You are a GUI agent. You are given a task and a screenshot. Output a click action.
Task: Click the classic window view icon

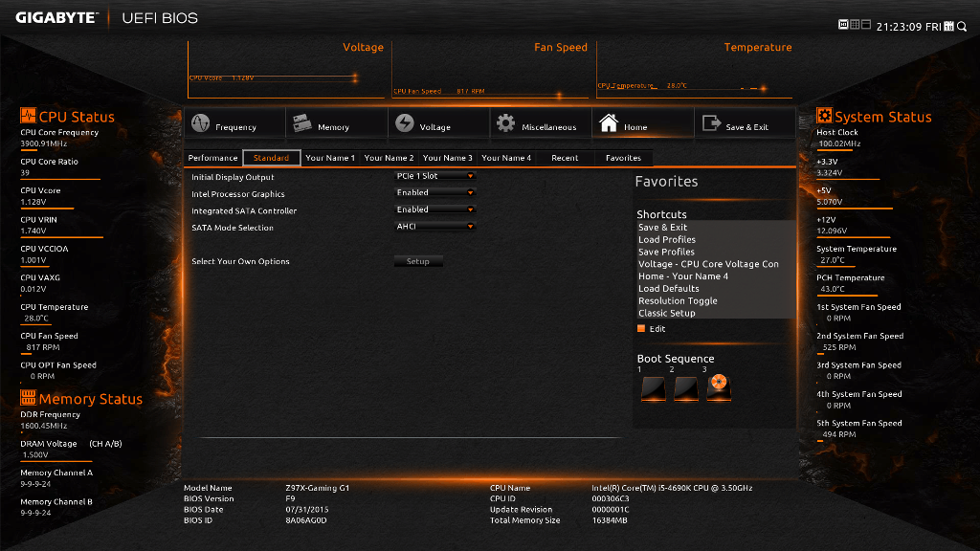pyautogui.click(x=865, y=24)
